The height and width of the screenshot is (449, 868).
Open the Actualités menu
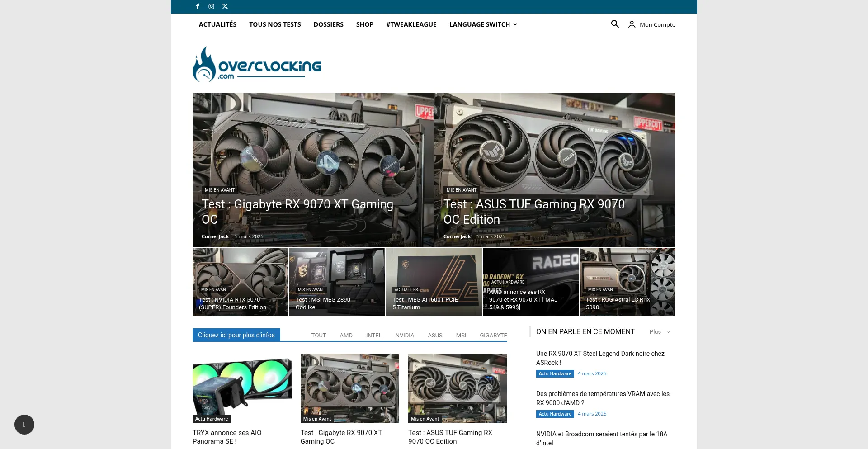217,24
